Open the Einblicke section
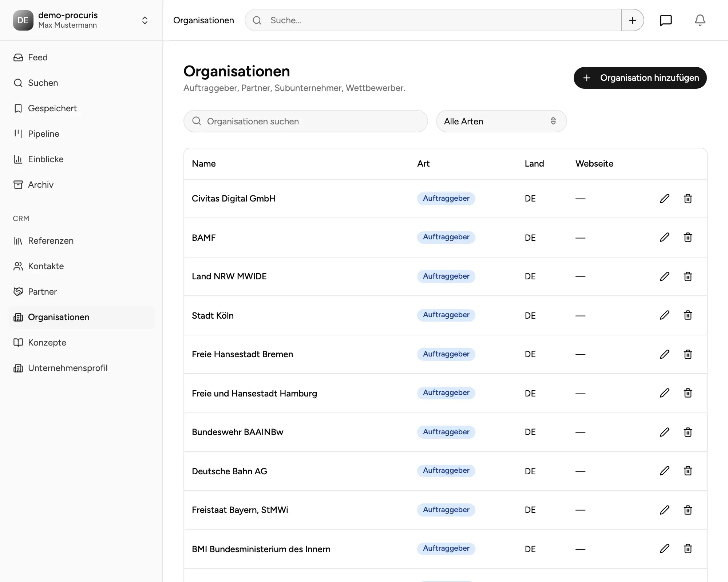Image resolution: width=728 pixels, height=582 pixels. 82,159
